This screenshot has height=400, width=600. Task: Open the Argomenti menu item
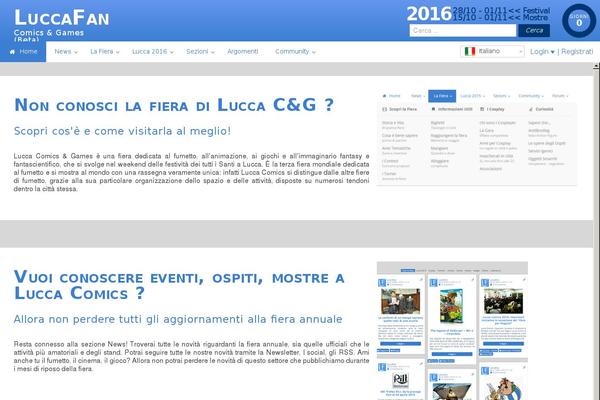coord(243,52)
